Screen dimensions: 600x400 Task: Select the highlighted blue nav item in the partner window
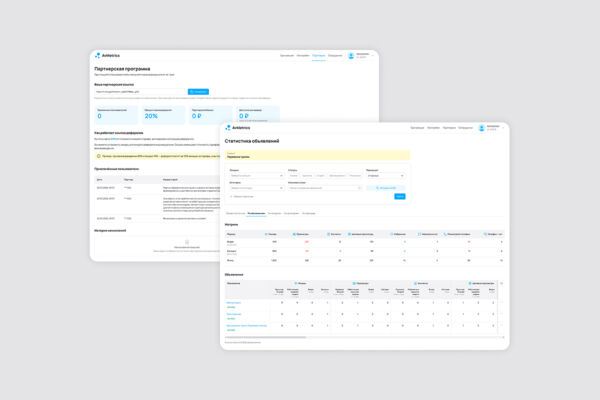click(x=318, y=56)
